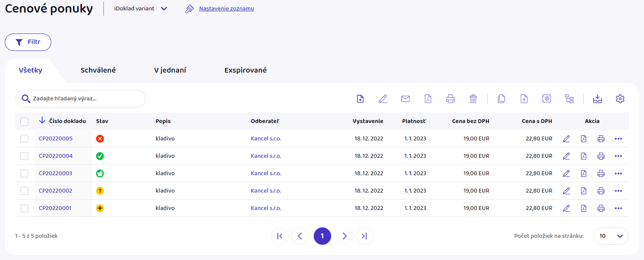Open the gear settings icon in toolbar
The width and height of the screenshot is (644, 260).
coord(620,99)
